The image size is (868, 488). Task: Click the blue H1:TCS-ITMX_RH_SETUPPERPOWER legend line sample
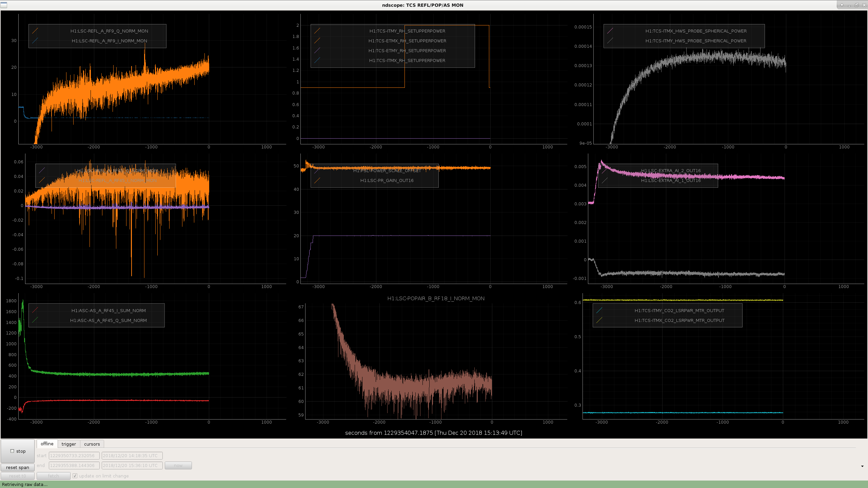(317, 60)
